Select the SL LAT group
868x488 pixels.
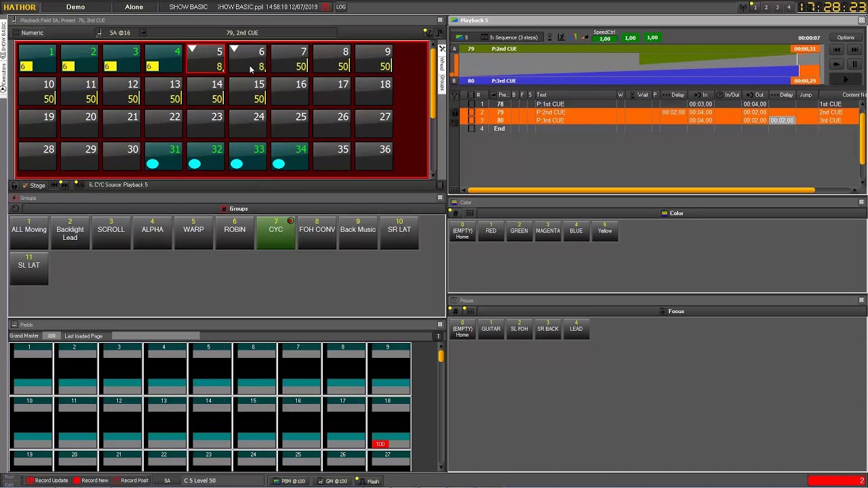(x=28, y=268)
